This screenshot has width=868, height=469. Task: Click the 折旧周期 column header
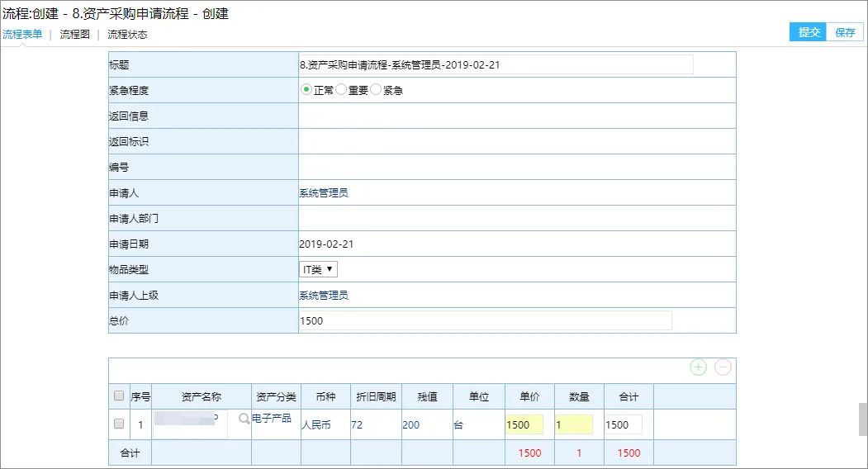[376, 396]
